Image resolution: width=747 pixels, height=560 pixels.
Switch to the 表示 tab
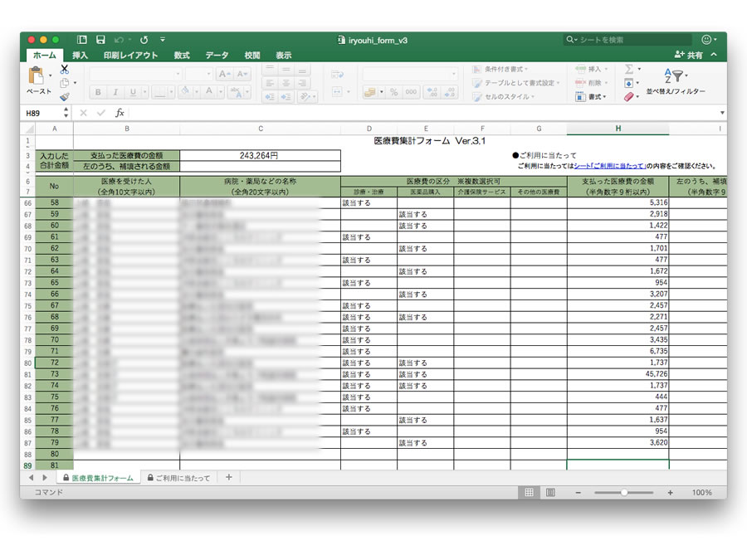[284, 56]
